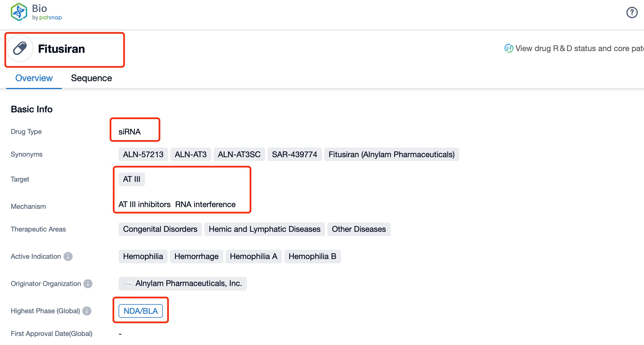Screen dimensions: 644x345
Task: Open the NDA/BLA phase badge
Action: coord(140,311)
